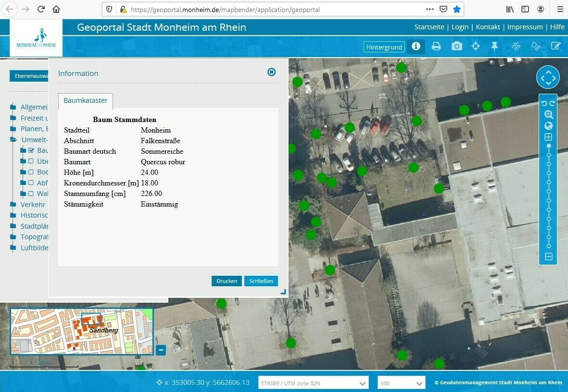
Task: Click the top dot of zoom slider
Action: pyautogui.click(x=549, y=146)
